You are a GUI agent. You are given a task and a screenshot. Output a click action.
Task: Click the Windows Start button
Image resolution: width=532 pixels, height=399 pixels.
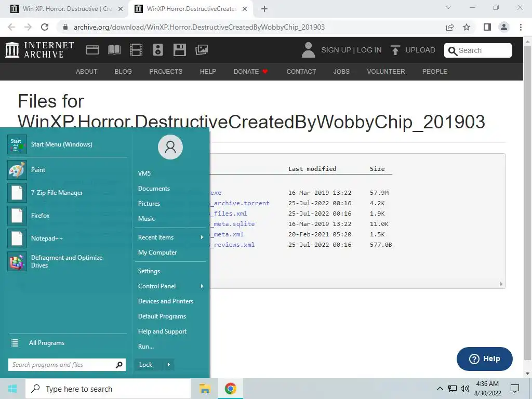point(12,389)
